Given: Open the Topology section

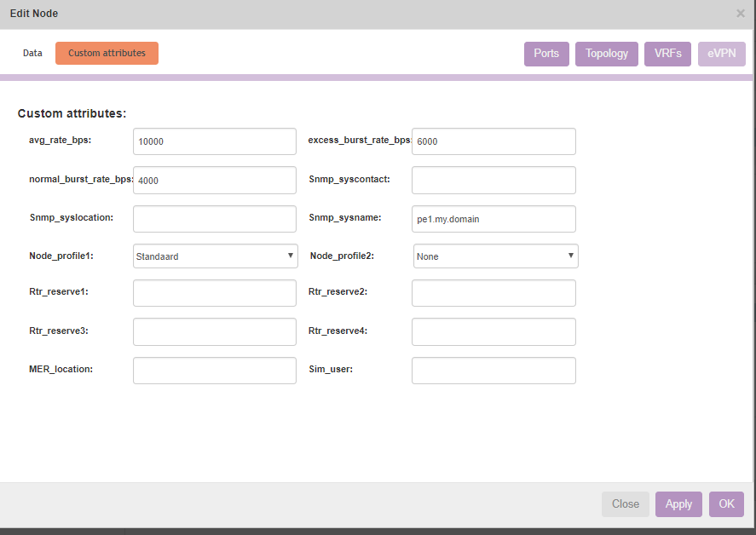Looking at the screenshot, I should [607, 54].
